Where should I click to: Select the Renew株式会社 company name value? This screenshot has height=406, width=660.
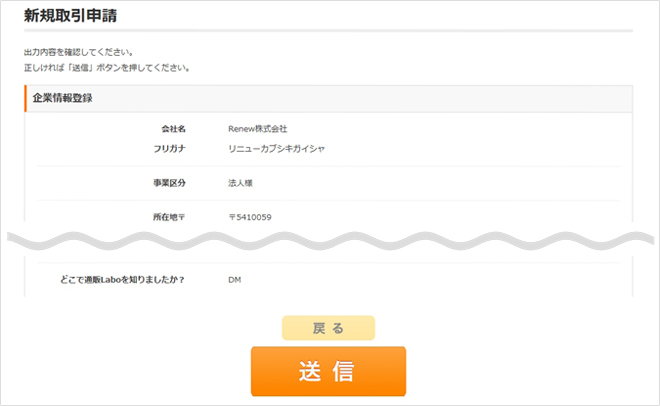click(x=257, y=129)
